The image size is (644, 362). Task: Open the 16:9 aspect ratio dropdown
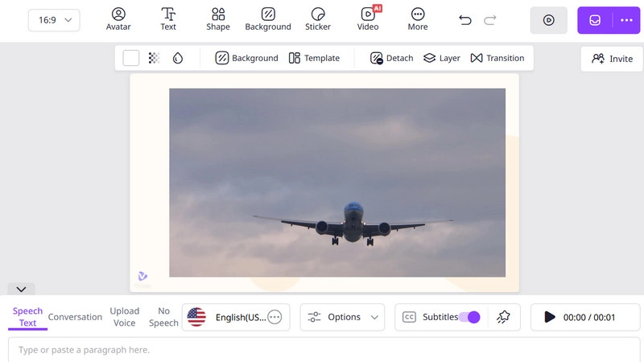click(54, 20)
